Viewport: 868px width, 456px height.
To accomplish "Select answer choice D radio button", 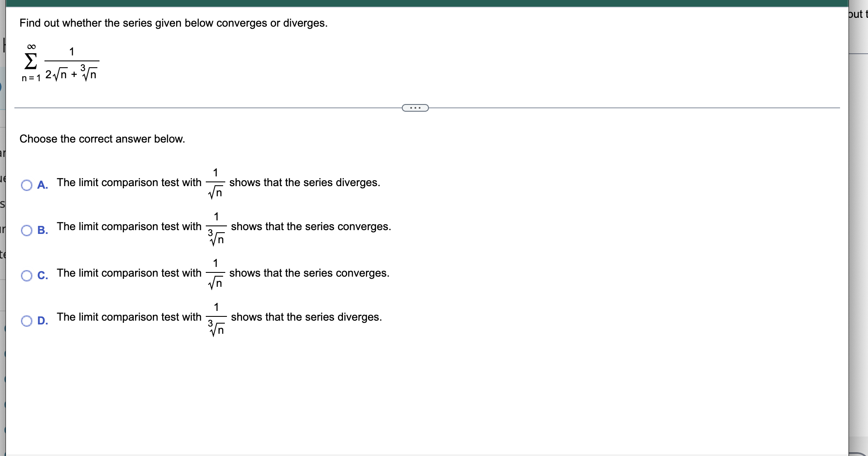I will tap(26, 321).
